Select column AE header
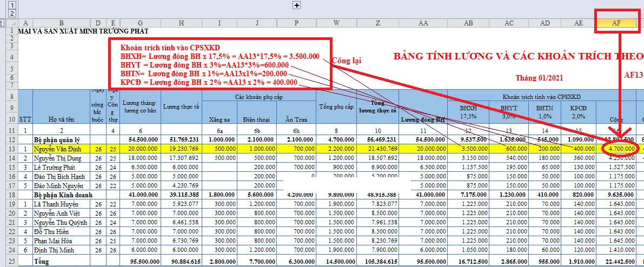Viewport: 644px width, 267px height. click(578, 23)
